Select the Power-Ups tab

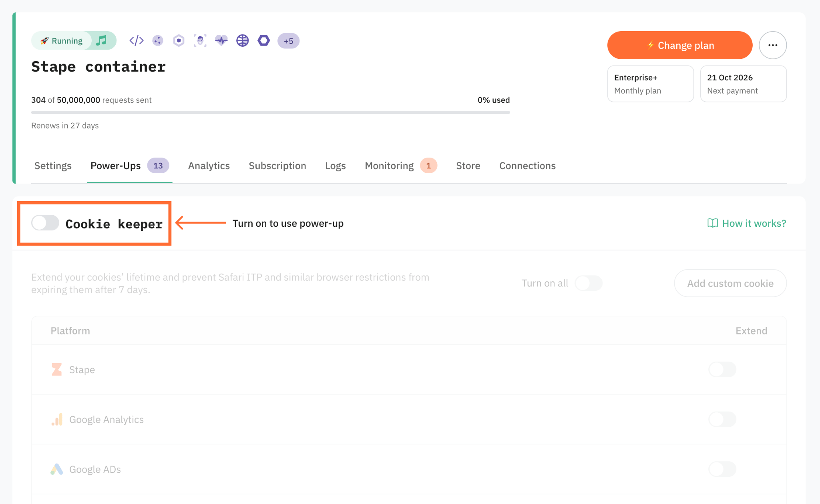(x=130, y=166)
